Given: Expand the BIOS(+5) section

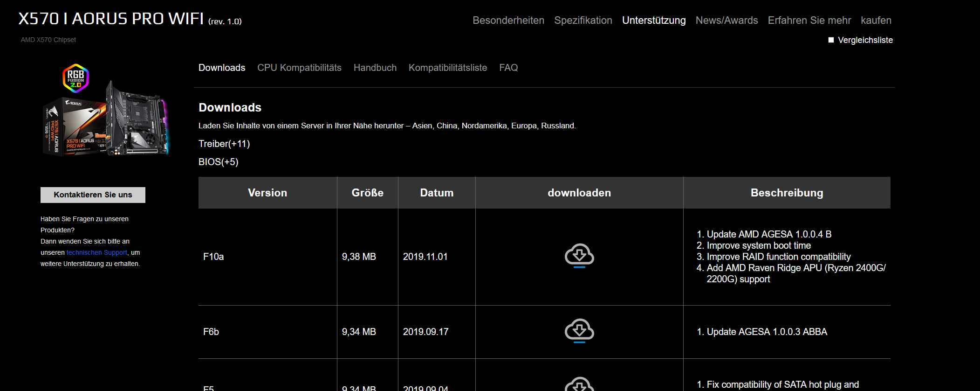Looking at the screenshot, I should pyautogui.click(x=218, y=162).
